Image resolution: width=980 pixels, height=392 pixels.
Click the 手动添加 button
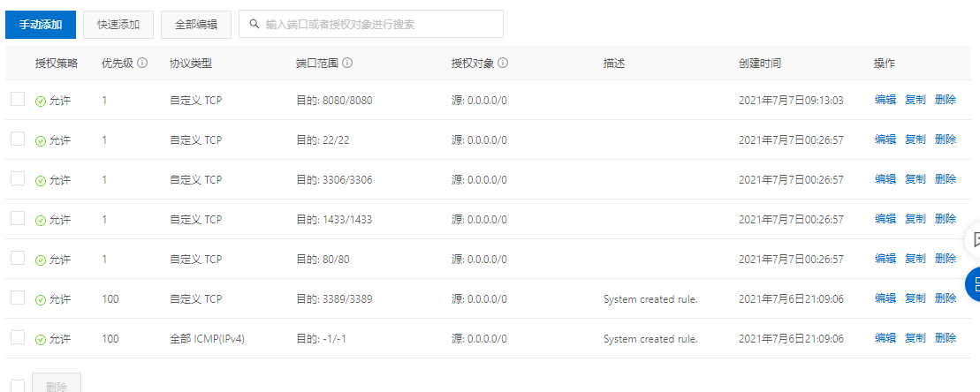[x=41, y=25]
